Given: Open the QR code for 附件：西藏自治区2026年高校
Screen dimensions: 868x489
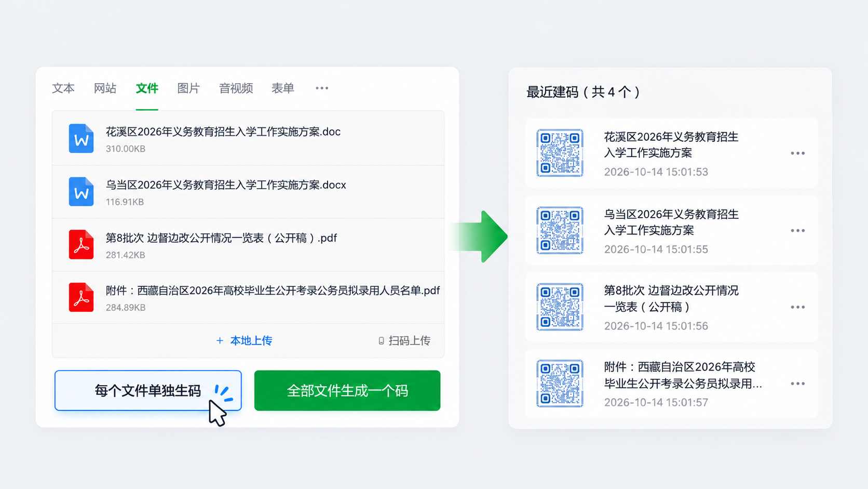Looking at the screenshot, I should [560, 384].
